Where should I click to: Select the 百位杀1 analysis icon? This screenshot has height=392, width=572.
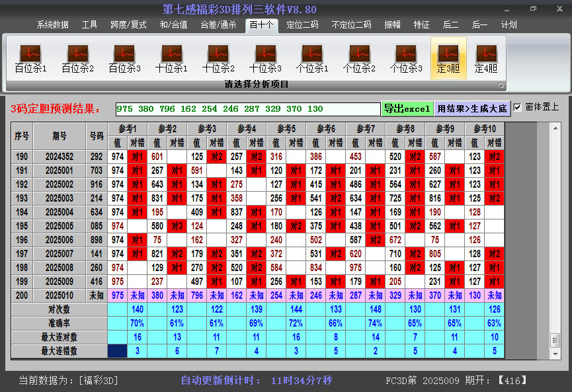click(30, 58)
